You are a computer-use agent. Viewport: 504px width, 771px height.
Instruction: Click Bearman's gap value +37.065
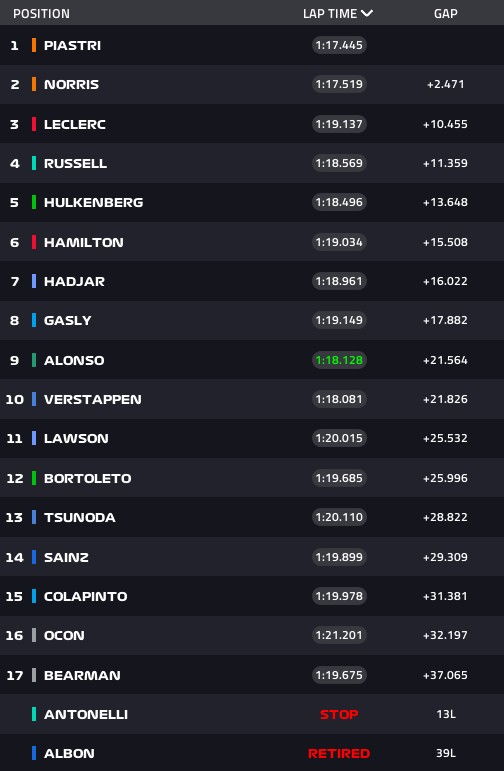(x=445, y=675)
